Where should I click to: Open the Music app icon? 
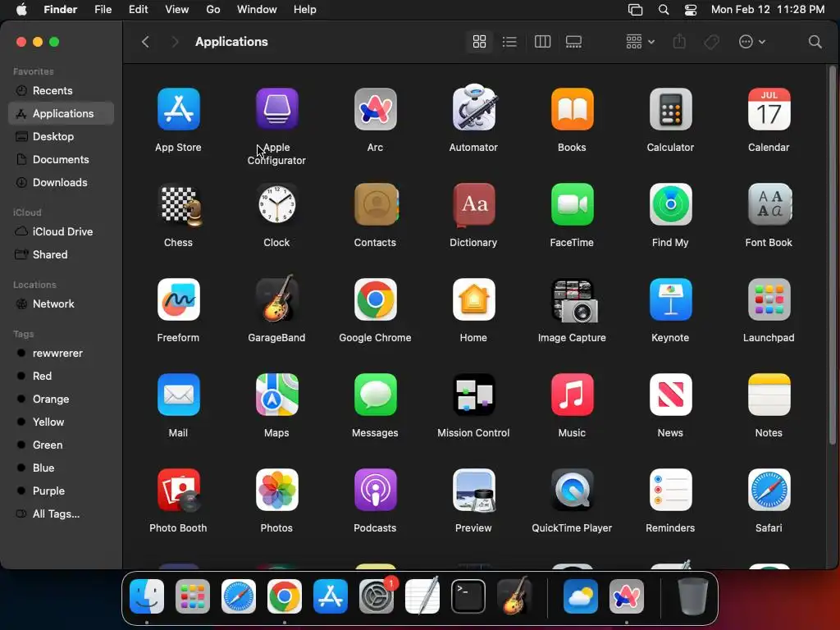coord(572,395)
